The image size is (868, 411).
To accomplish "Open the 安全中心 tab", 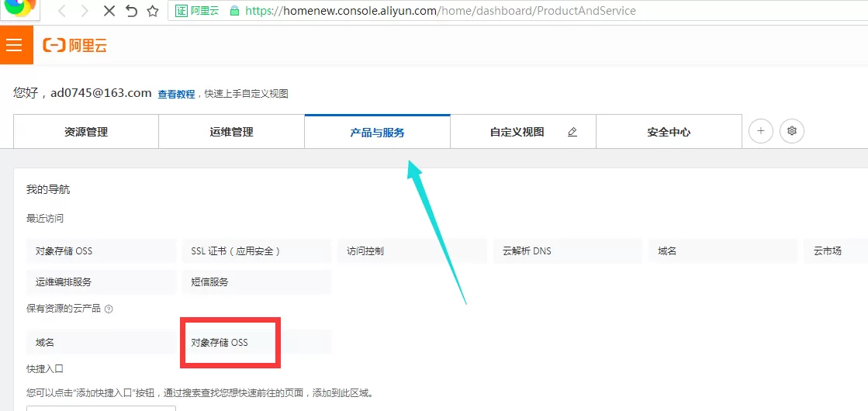I will coord(669,132).
